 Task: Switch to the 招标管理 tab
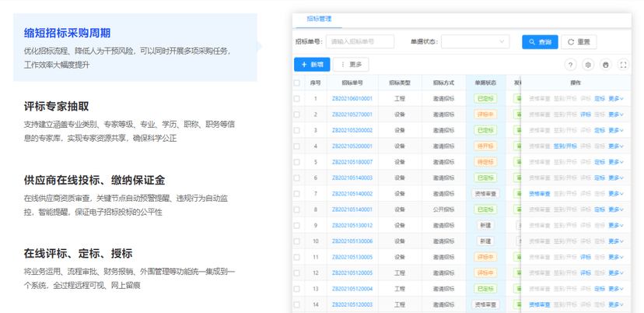tap(319, 19)
